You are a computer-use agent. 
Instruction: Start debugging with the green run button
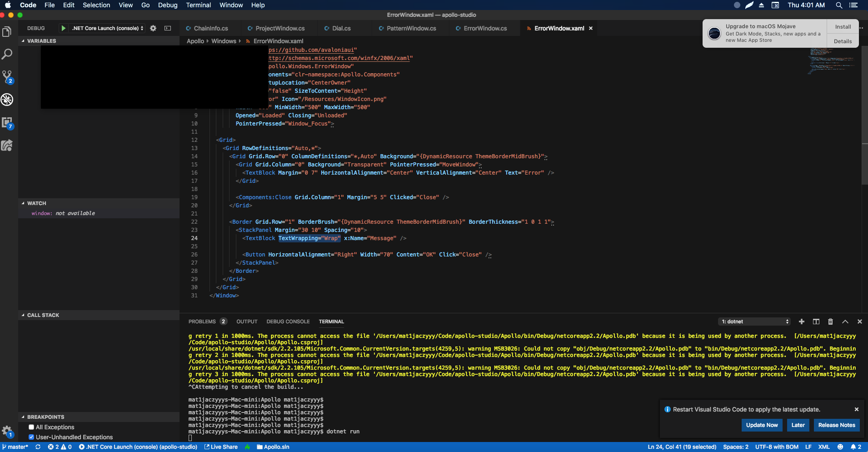click(x=63, y=28)
